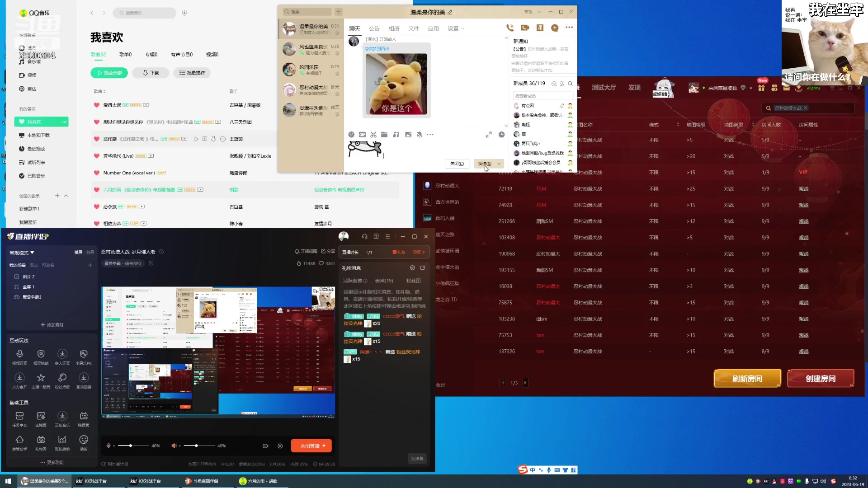Open customer service headset icon in 直播伴侣
This screenshot has width=868, height=488.
click(364, 236)
